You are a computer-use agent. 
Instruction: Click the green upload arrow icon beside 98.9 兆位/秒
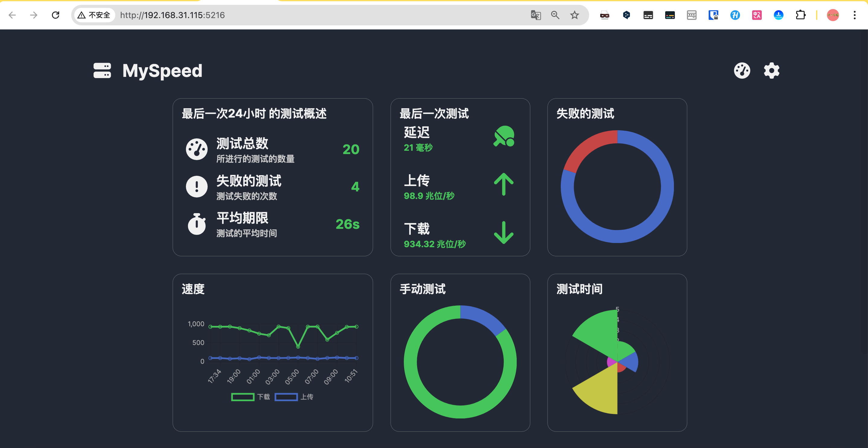click(503, 183)
